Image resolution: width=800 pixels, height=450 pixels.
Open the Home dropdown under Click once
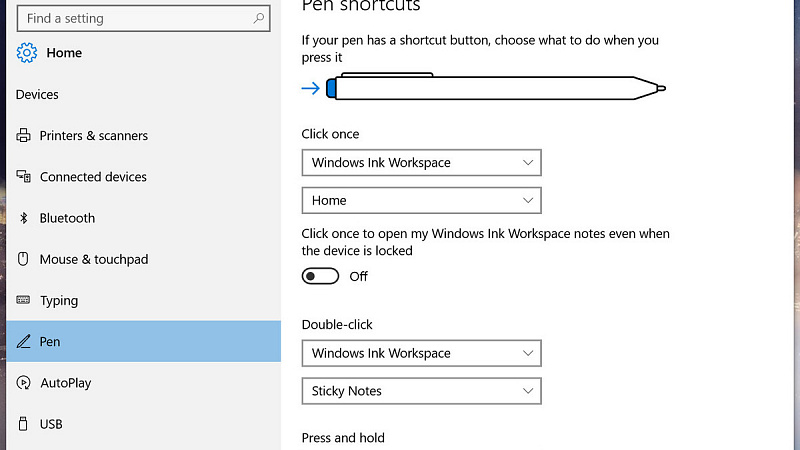coord(421,201)
